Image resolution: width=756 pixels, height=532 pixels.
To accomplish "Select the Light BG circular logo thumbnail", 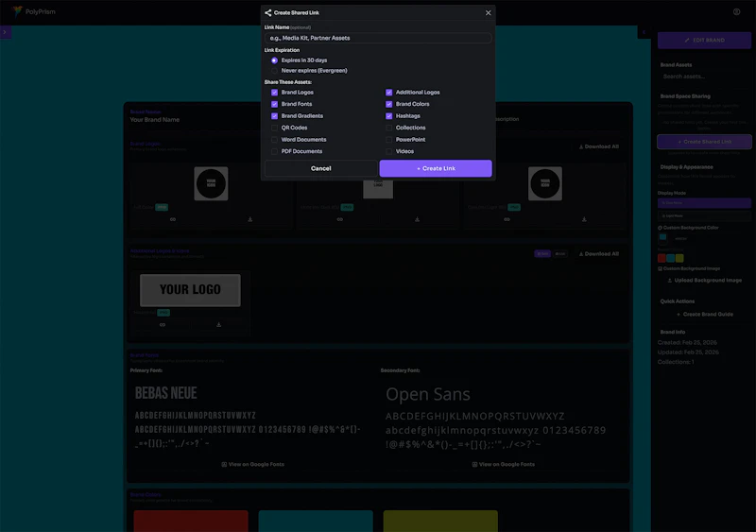I will click(545, 183).
